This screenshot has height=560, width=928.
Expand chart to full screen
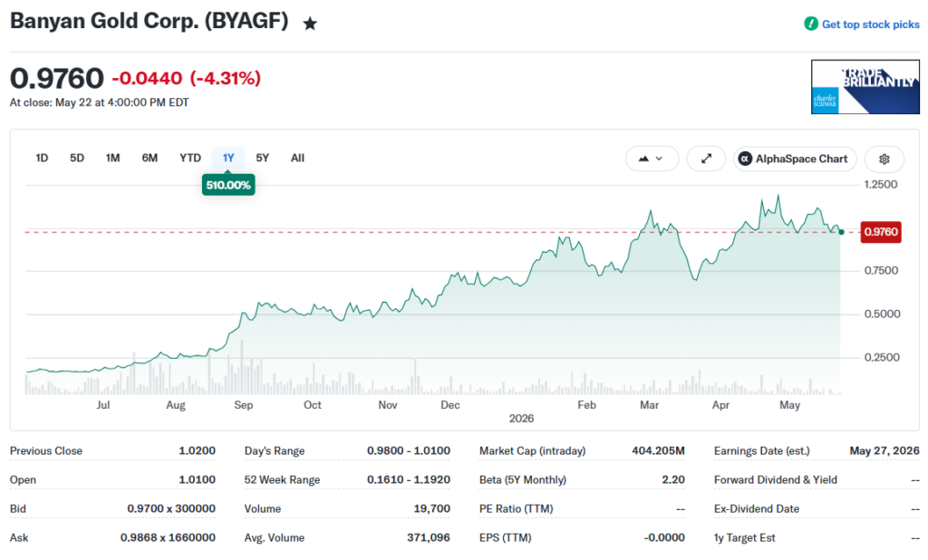706,159
